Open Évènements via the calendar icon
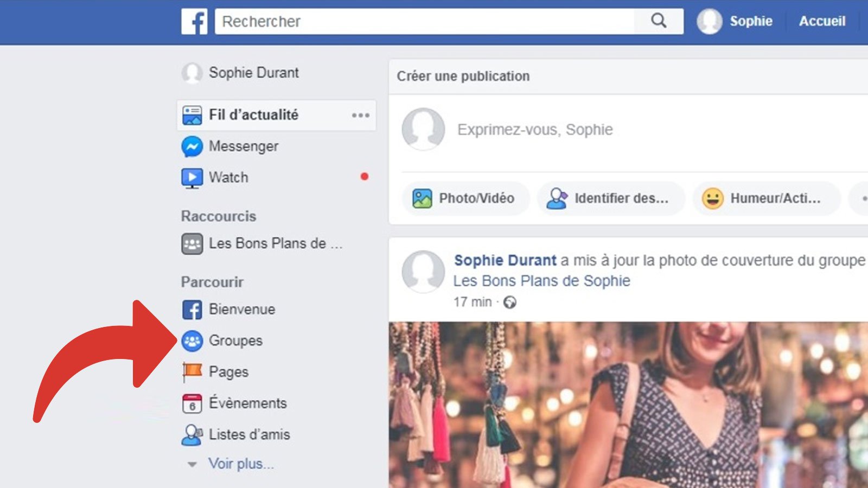The image size is (868, 488). coord(248,403)
